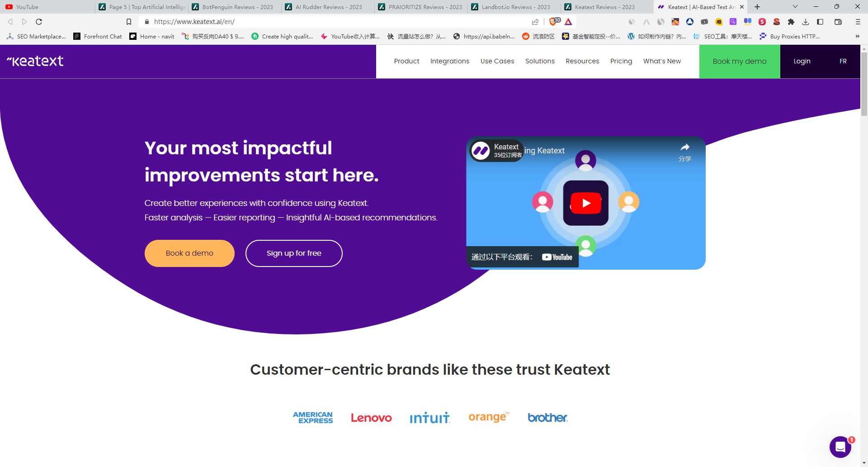Click Sign up for free
Screen dimensions: 868x467
[x=294, y=253]
